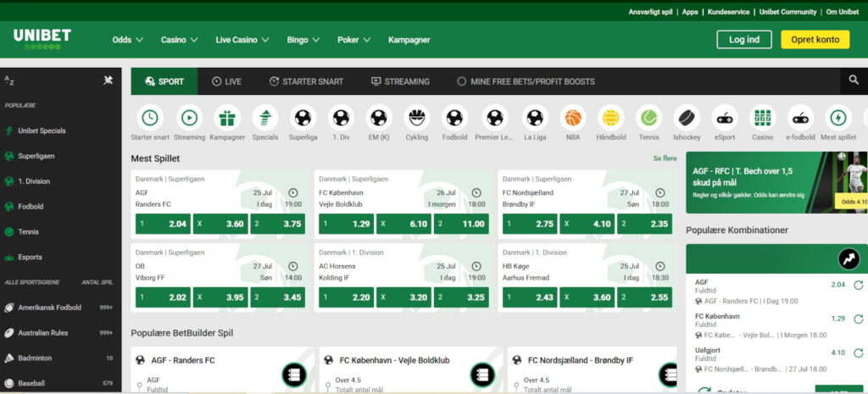Select the Håndbold ball icon
868x394 pixels.
coord(610,117)
